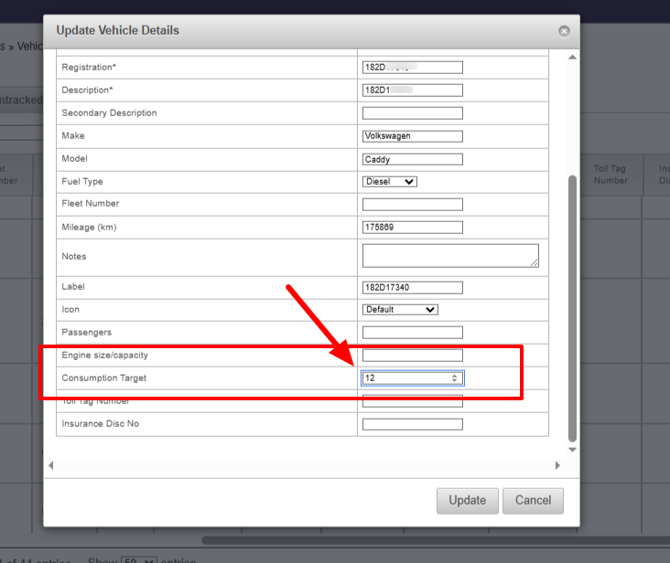
Task: Click into the Secondary Description field
Action: (x=412, y=113)
